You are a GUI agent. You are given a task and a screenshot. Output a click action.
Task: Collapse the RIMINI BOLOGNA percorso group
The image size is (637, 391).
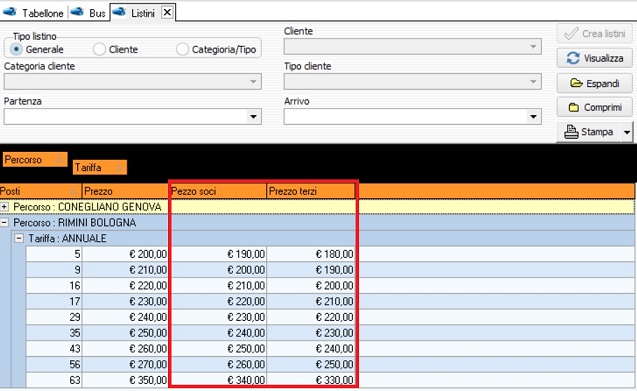(4, 223)
